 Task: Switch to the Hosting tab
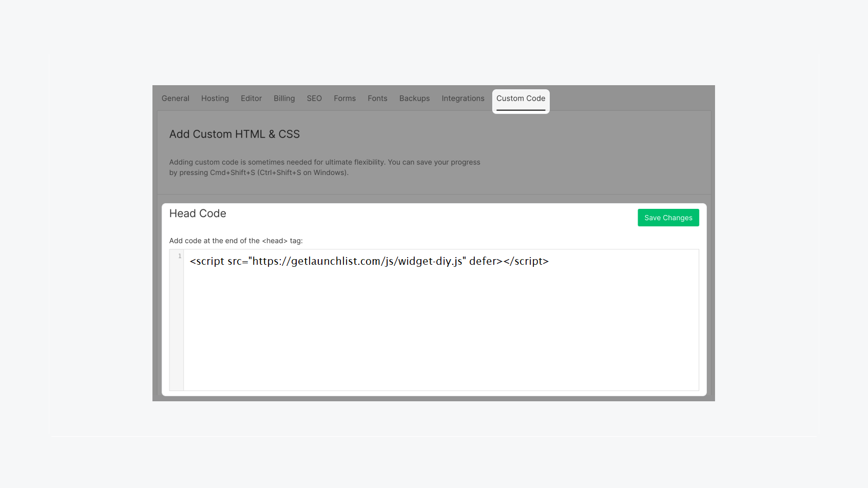pos(215,99)
